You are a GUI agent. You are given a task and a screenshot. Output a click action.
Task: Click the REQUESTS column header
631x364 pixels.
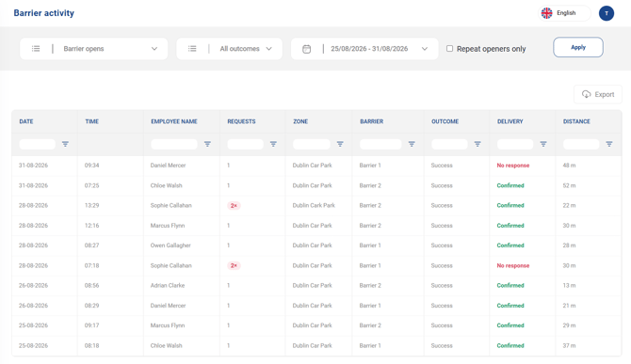click(241, 121)
